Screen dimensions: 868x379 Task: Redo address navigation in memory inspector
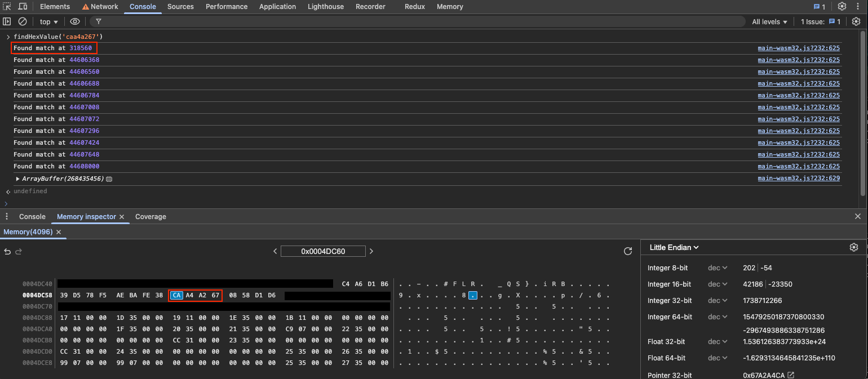(x=18, y=251)
